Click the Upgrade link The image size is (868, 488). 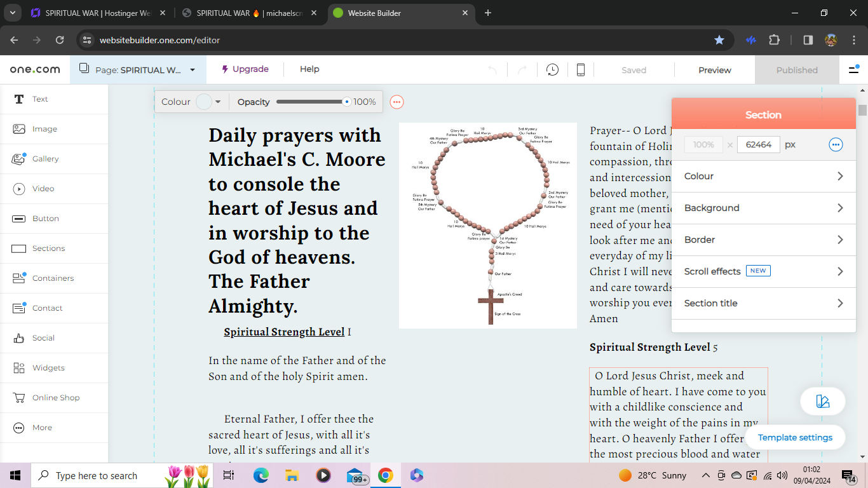(x=245, y=69)
